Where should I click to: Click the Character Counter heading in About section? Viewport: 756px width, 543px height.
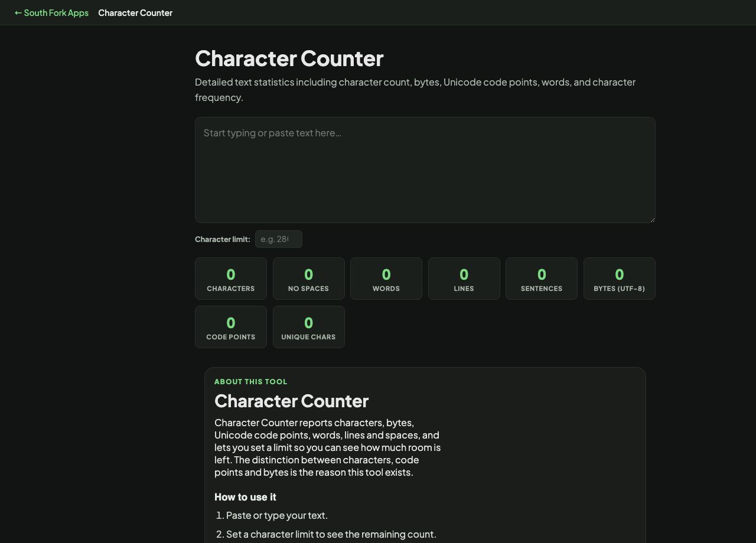click(x=292, y=401)
